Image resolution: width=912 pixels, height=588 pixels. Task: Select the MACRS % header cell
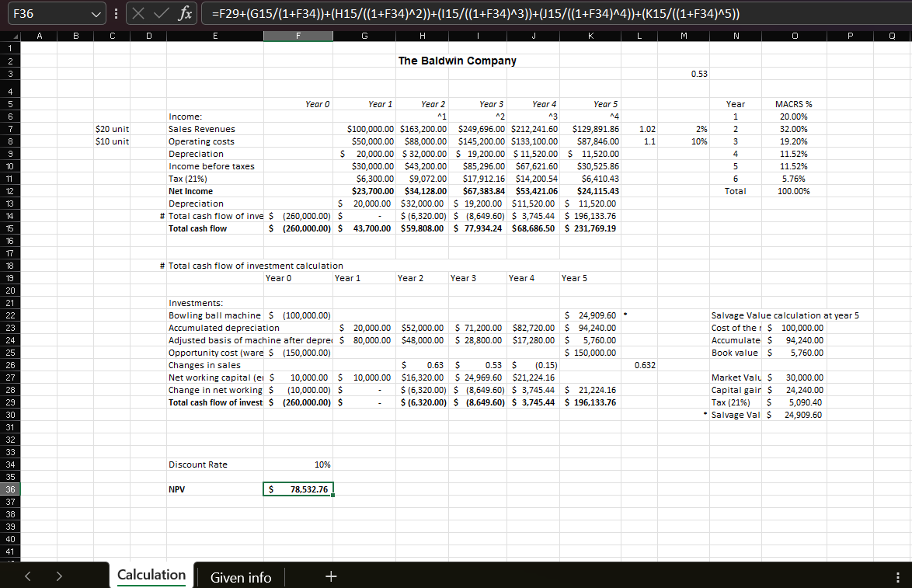click(794, 103)
